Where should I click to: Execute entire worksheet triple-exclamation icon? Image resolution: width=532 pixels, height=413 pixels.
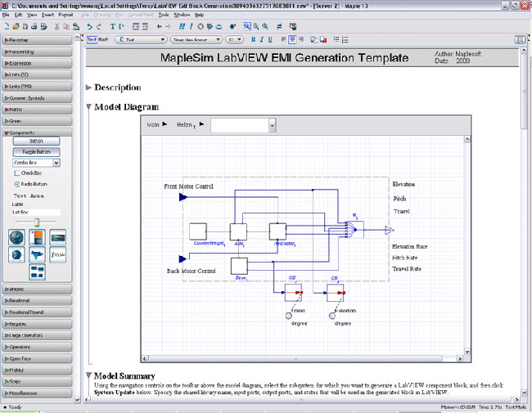(183, 26)
